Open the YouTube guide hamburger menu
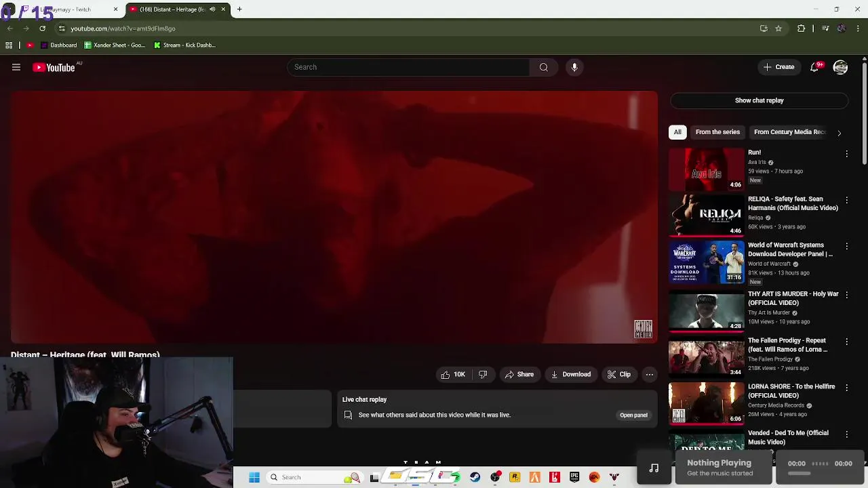 point(16,67)
